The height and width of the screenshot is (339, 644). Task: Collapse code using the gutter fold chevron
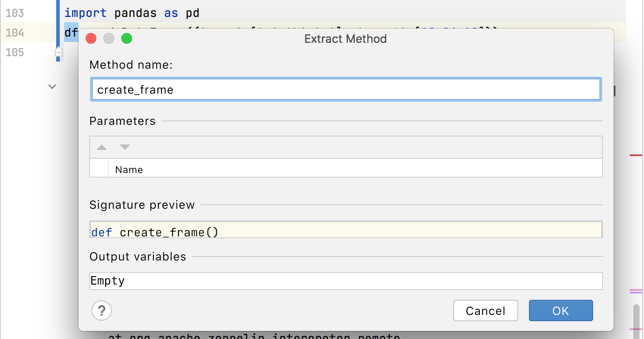(52, 87)
